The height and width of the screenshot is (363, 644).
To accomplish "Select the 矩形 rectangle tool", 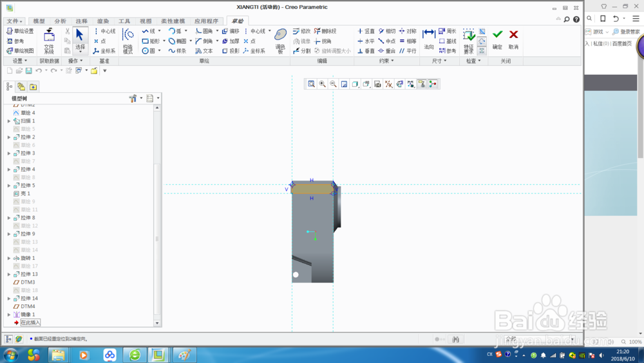I will coord(151,41).
